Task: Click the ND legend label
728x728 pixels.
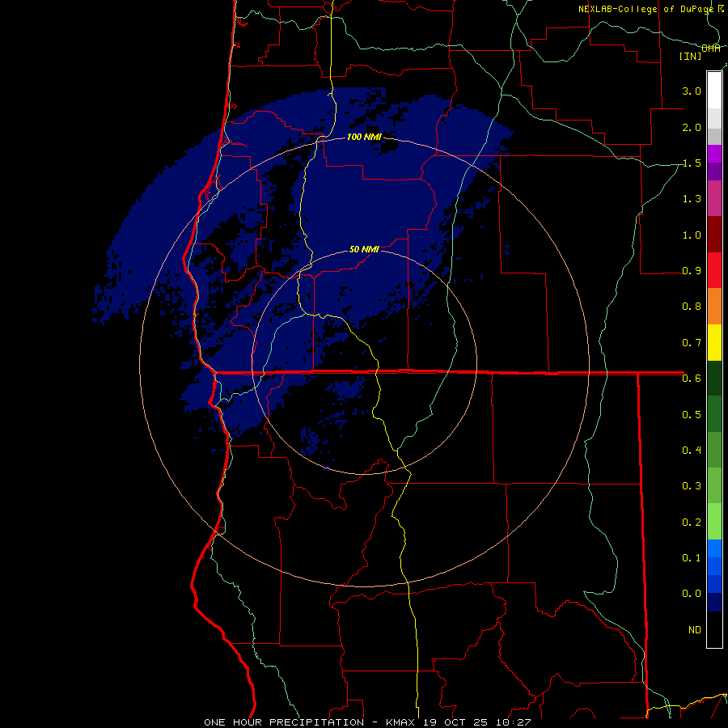Action: [695, 630]
